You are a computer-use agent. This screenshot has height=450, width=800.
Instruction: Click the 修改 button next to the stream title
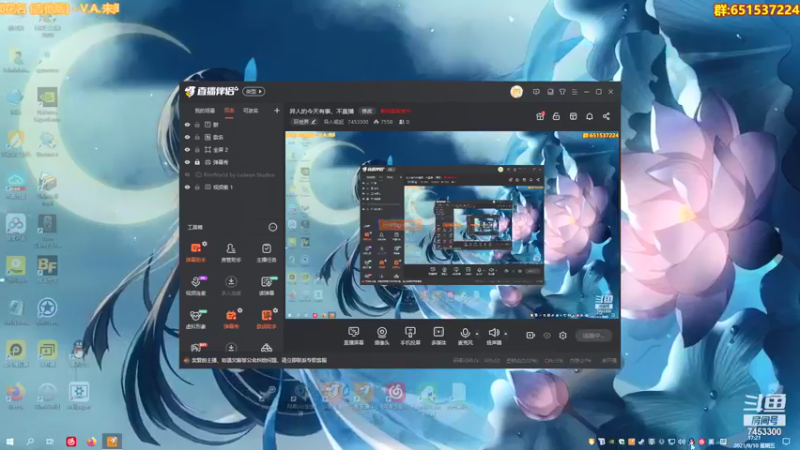(x=367, y=111)
